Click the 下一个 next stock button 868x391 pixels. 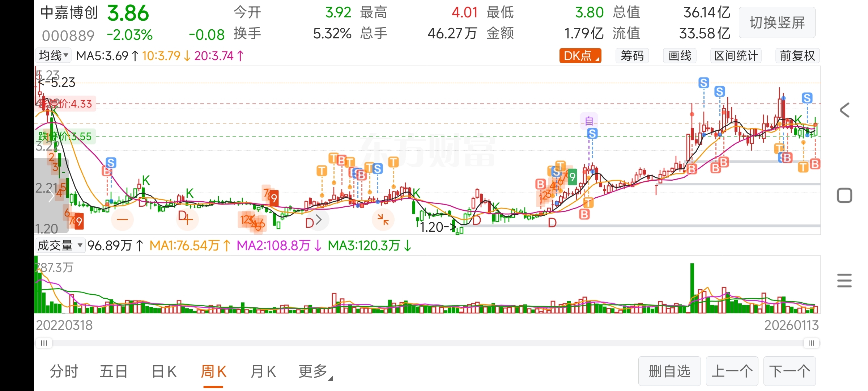(790, 371)
